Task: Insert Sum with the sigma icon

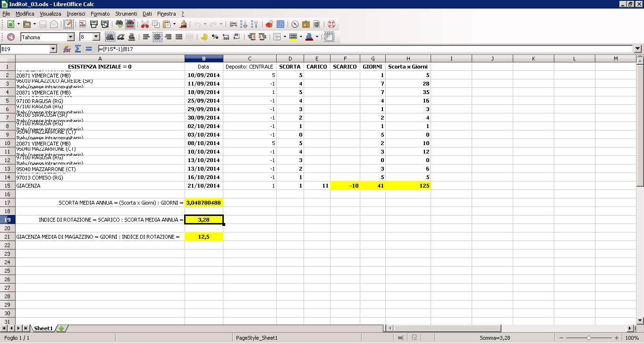Action: (78, 49)
